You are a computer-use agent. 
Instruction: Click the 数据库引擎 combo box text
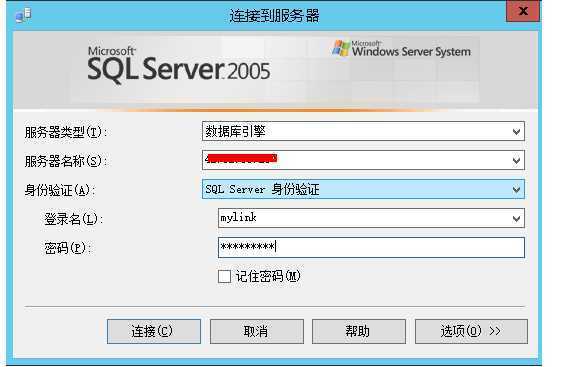coord(235,131)
